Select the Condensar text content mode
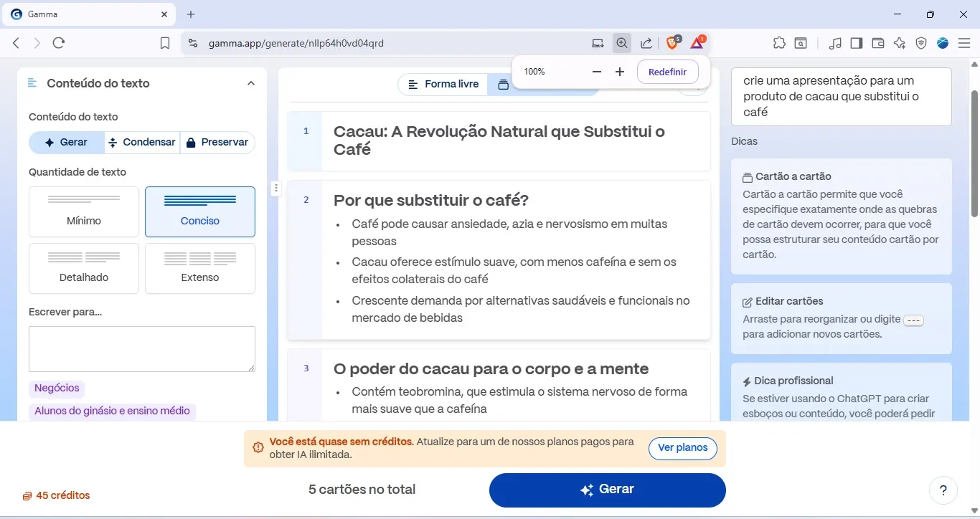The width and height of the screenshot is (980, 519). (142, 143)
